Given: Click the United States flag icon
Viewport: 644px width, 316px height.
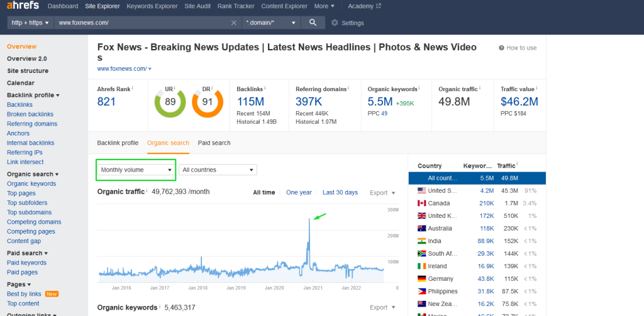Looking at the screenshot, I should [x=421, y=191].
